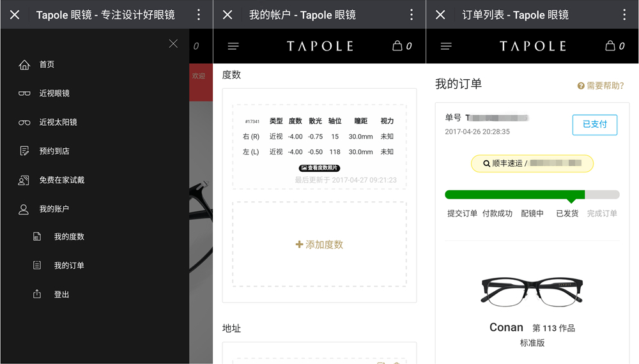Open shopping bag in 订单列表 window

click(x=610, y=45)
